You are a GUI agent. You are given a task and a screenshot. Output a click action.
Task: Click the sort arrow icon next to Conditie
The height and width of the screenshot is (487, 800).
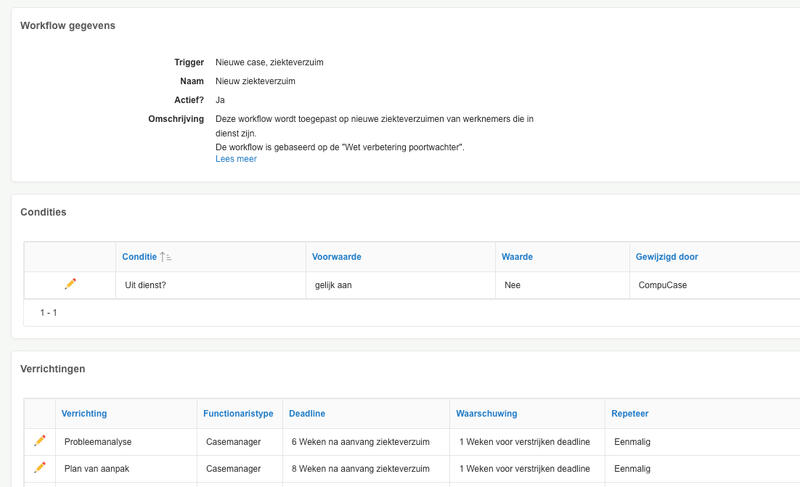click(x=166, y=257)
